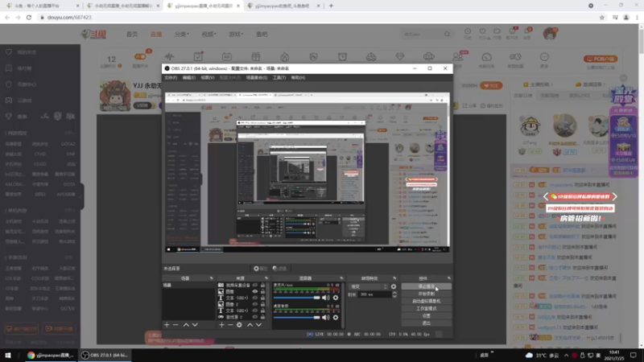The height and width of the screenshot is (362, 644).
Task: Open history clock icon in Douyu header
Action: point(468,33)
